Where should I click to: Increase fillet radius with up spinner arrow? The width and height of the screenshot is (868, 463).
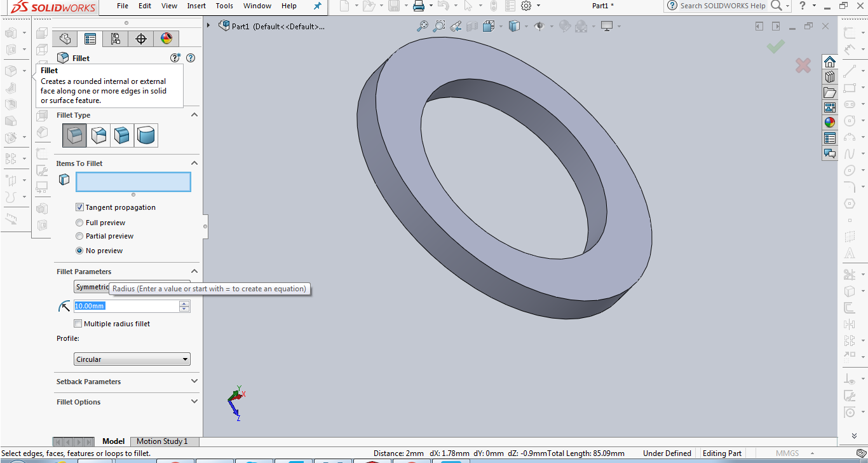184,303
